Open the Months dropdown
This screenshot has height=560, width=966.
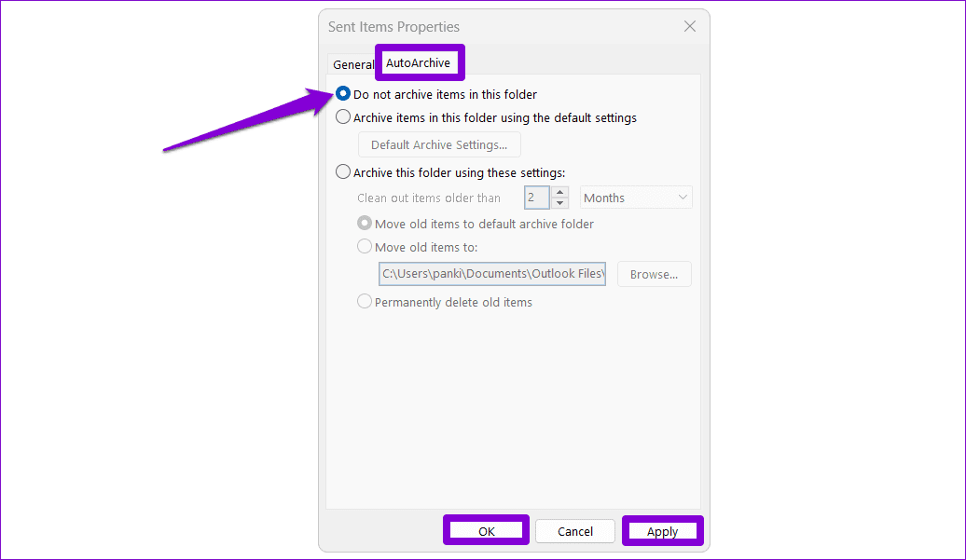tap(634, 197)
